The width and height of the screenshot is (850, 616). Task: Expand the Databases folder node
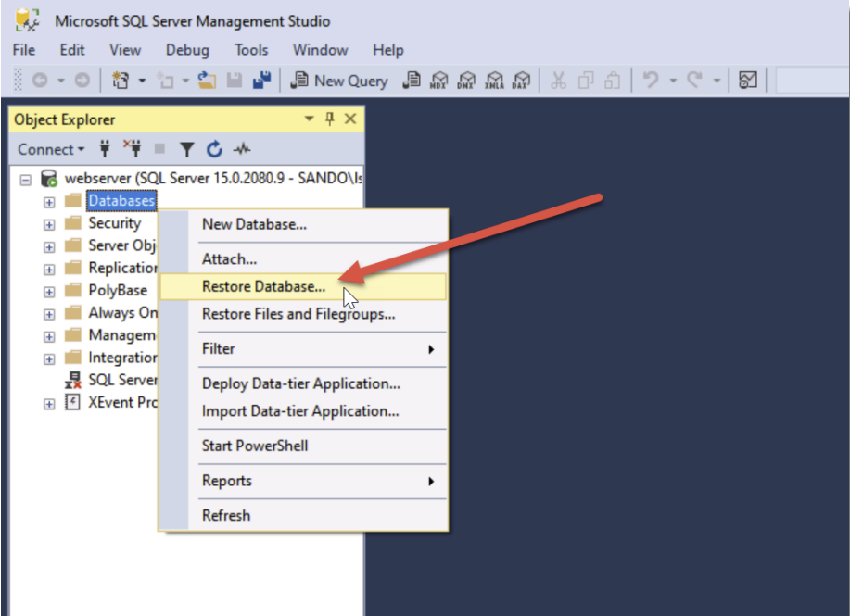(x=49, y=202)
